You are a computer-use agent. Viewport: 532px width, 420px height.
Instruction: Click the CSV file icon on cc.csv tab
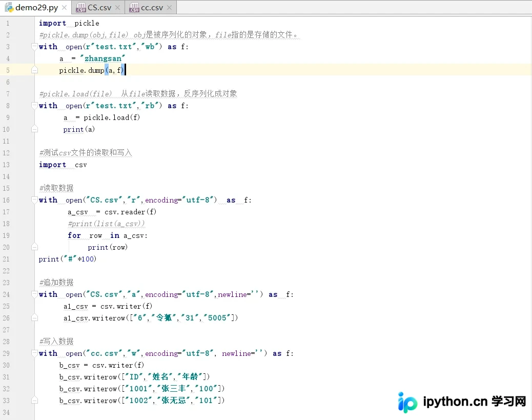pyautogui.click(x=134, y=8)
